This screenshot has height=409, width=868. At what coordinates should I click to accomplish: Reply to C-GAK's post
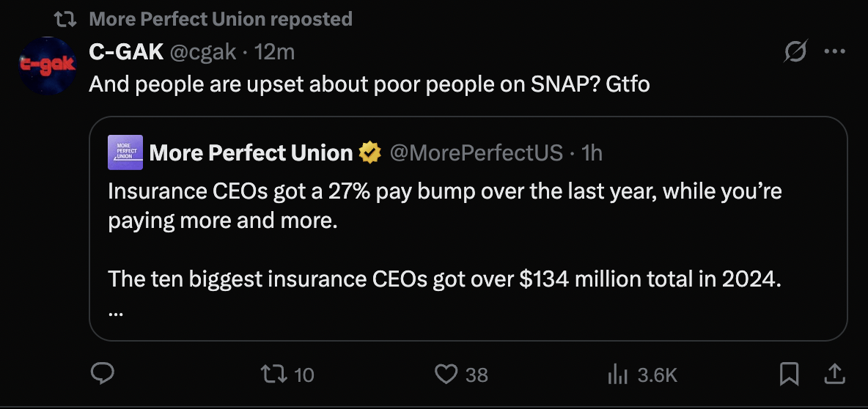102,375
